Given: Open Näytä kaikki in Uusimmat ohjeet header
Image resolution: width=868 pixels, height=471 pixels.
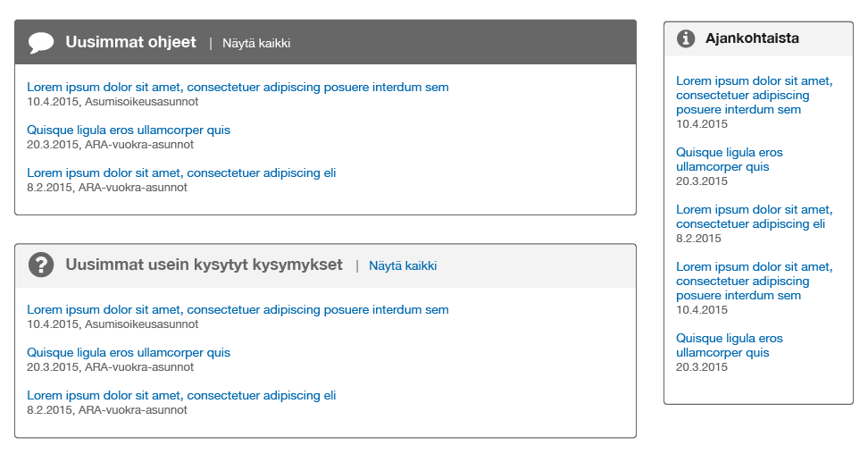Looking at the screenshot, I should point(256,43).
